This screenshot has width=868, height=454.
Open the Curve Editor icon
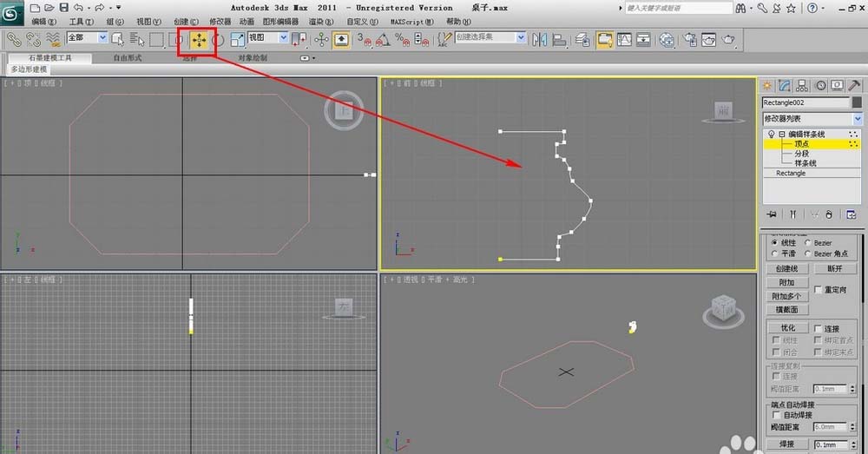[x=624, y=39]
